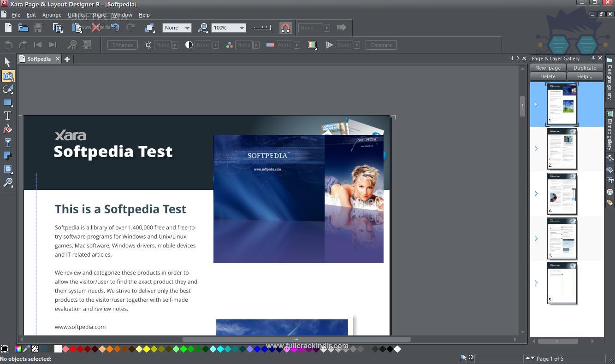615x364 pixels.
Task: Toggle the magnetic snap button
Action: (285, 28)
